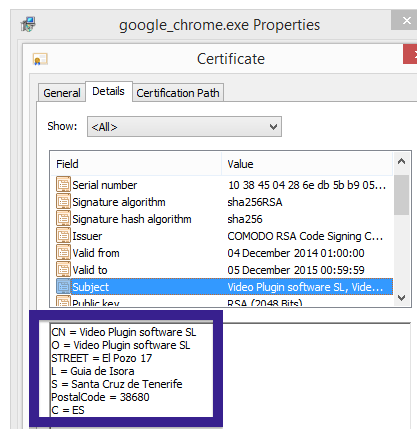This screenshot has width=417, height=429.
Task: Open the Show <All> dropdown
Action: (184, 127)
